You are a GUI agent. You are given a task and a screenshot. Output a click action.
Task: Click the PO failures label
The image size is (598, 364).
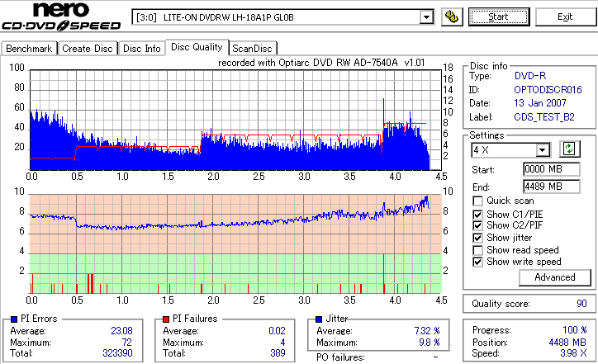[340, 357]
